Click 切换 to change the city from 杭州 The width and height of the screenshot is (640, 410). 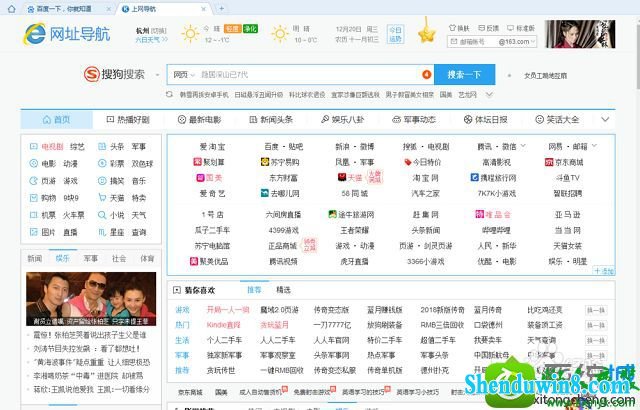coord(159,31)
